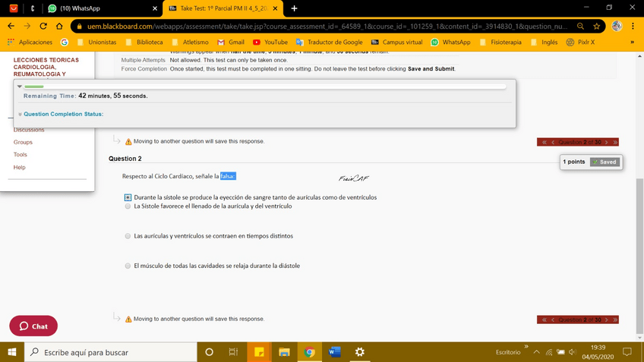Viewport: 644px width, 362px height.
Task: Switch to the WhatsApp browser tab
Action: [x=99, y=8]
